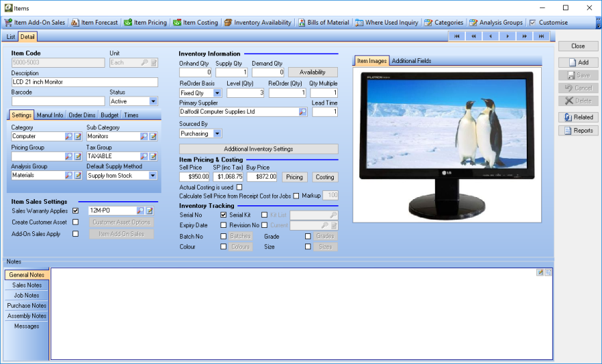Screen dimensions: 602x364
Task: Enable Expiry Date tracking checkbox
Action: pyautogui.click(x=224, y=225)
